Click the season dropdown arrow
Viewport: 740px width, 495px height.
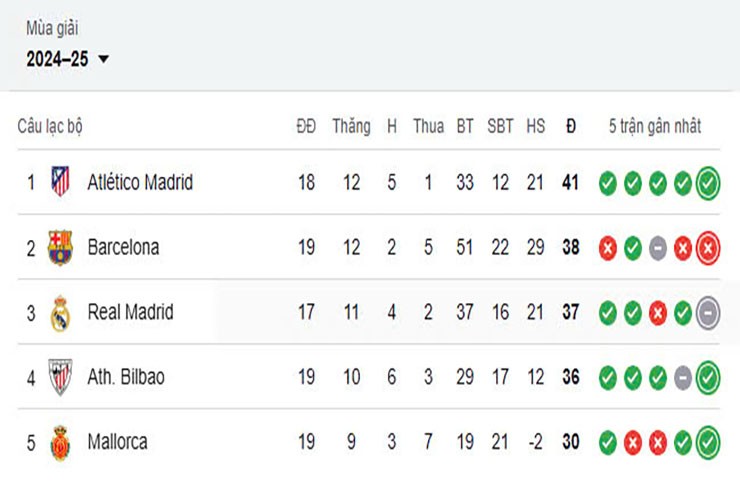103,60
